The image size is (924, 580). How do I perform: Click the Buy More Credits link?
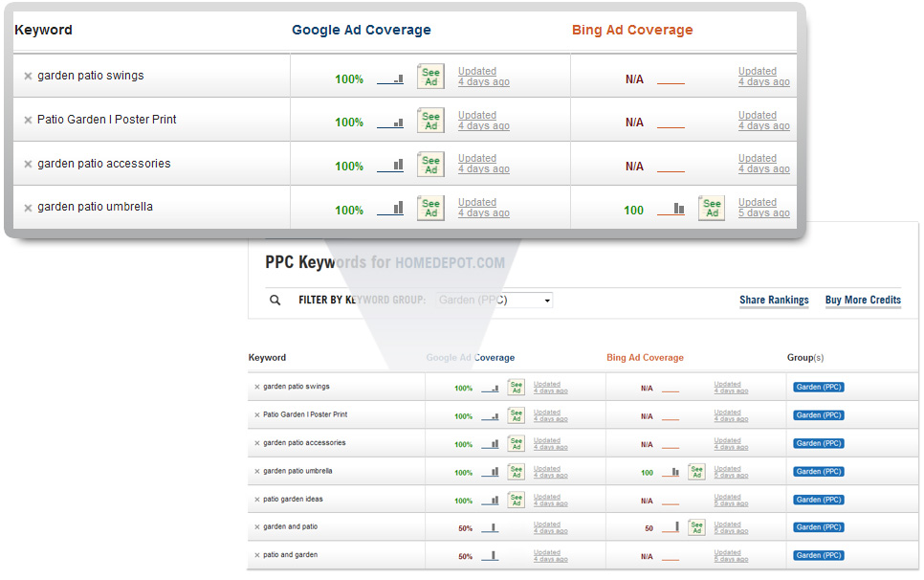click(x=863, y=301)
